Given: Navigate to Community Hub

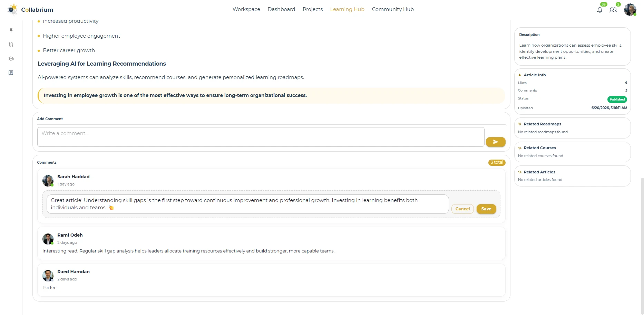Looking at the screenshot, I should click(393, 9).
